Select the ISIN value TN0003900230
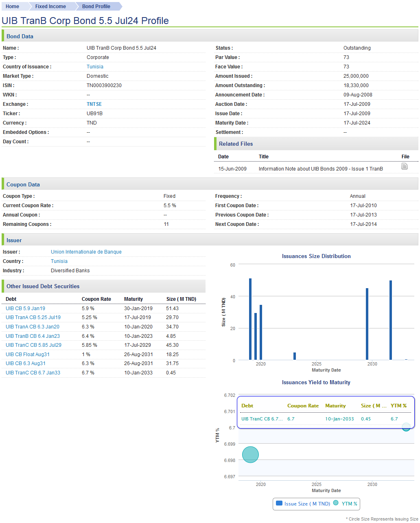Screen dimensions: 420x523 click(x=104, y=85)
